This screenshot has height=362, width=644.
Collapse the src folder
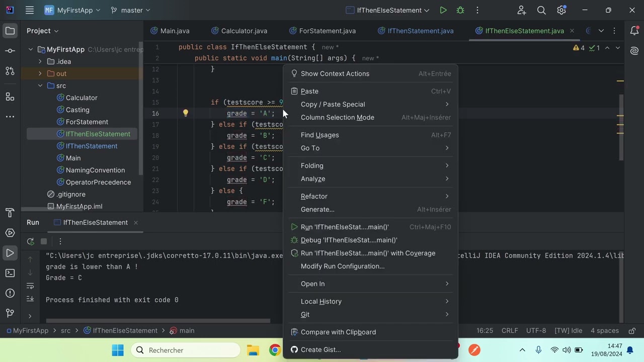pos(40,85)
